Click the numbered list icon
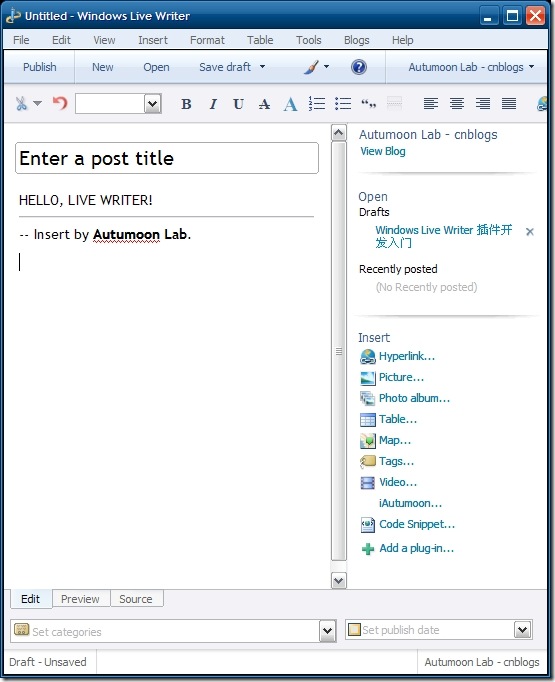 pyautogui.click(x=317, y=104)
